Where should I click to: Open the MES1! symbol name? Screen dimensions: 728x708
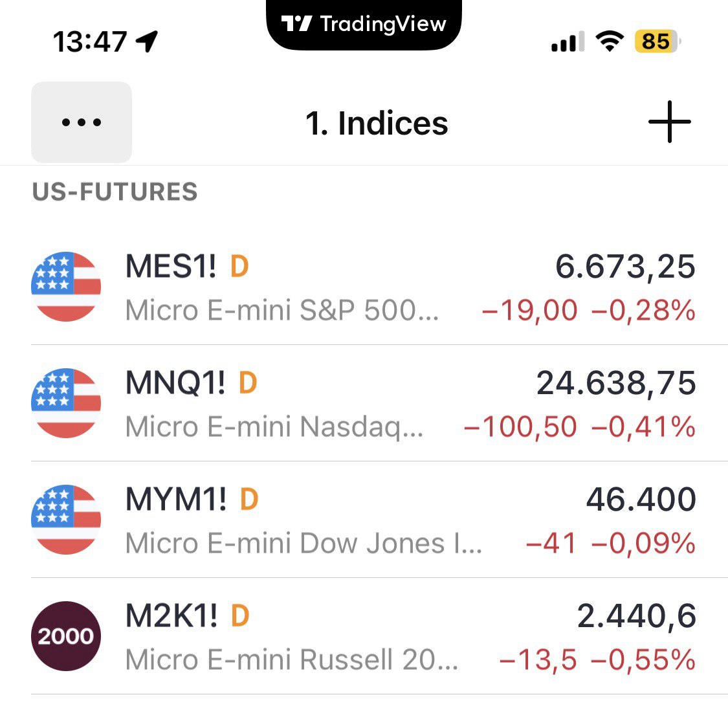(x=171, y=267)
